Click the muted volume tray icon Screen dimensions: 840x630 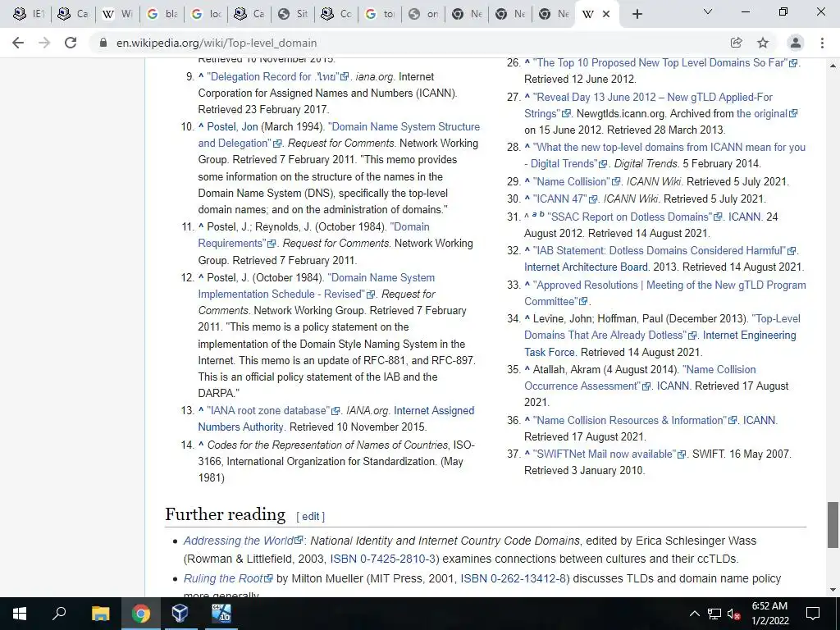click(733, 614)
